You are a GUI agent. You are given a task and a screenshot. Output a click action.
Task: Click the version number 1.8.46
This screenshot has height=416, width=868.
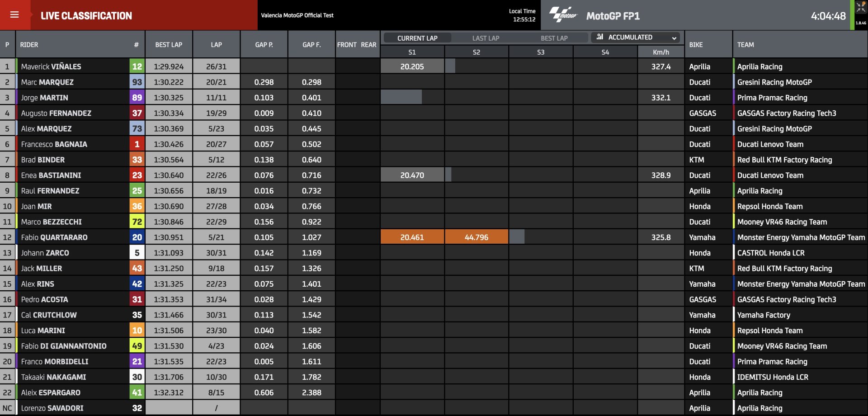(x=861, y=23)
